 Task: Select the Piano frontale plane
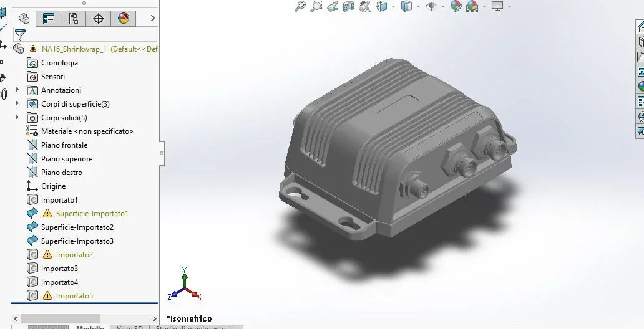(x=64, y=145)
